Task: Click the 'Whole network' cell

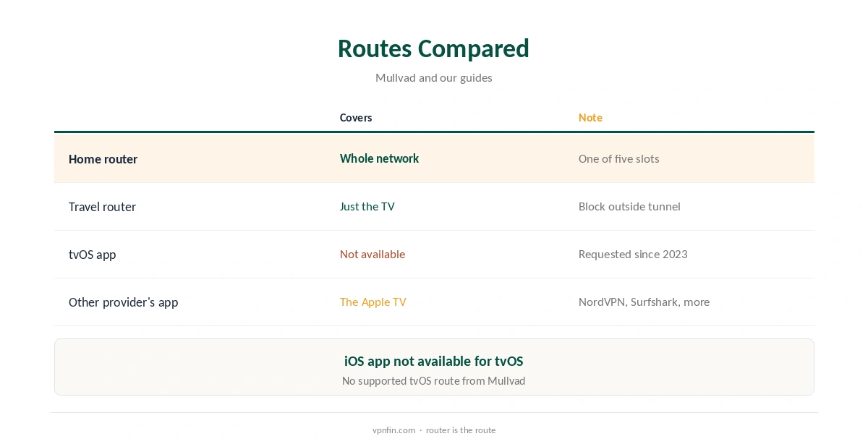Action: coord(379,158)
